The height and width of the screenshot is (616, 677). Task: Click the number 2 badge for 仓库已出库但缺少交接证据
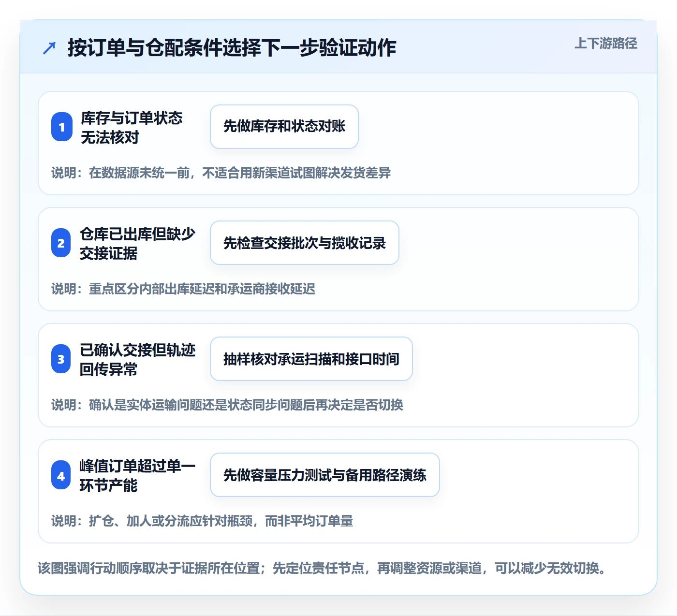61,243
